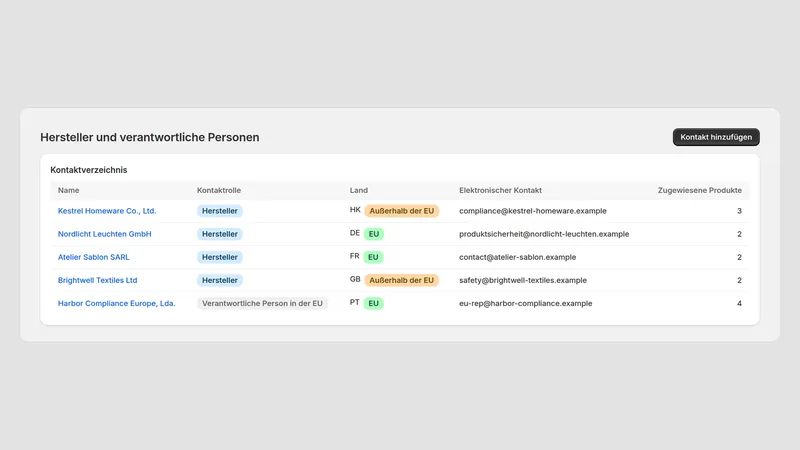Click product count 2 in Nordlicht Leuchten row
This screenshot has height=450, width=800.
click(x=739, y=234)
